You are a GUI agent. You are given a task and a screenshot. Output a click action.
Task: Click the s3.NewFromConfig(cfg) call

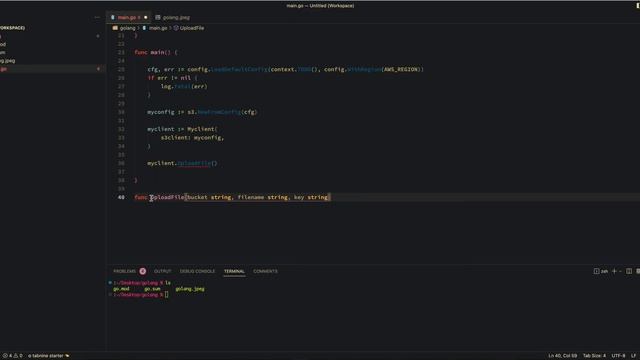pos(222,112)
